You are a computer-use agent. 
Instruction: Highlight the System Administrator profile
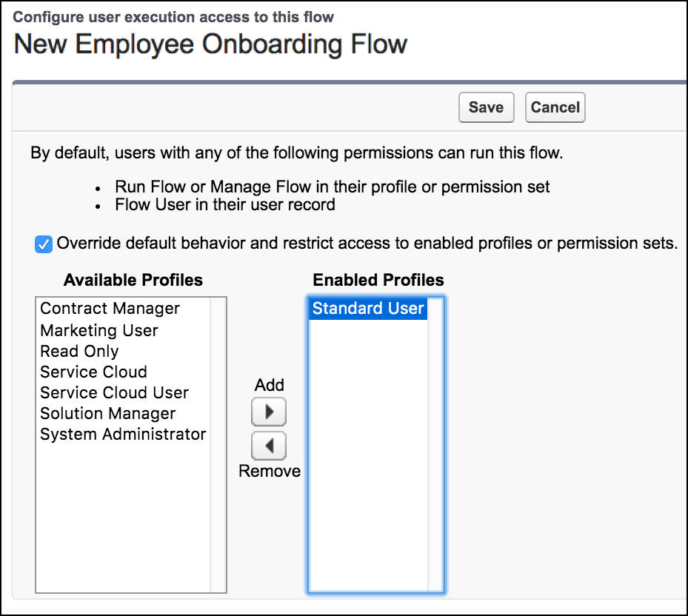[123, 434]
